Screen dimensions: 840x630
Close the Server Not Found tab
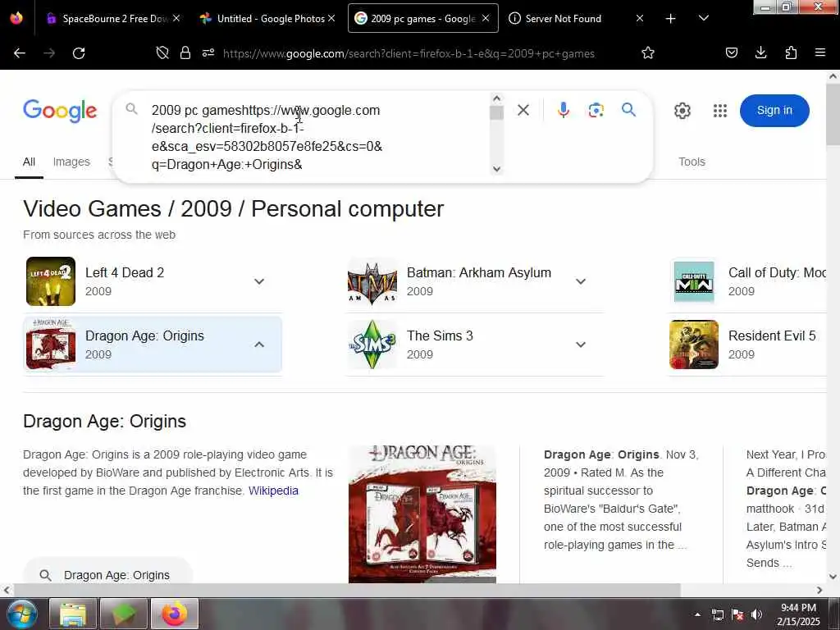[x=640, y=19]
